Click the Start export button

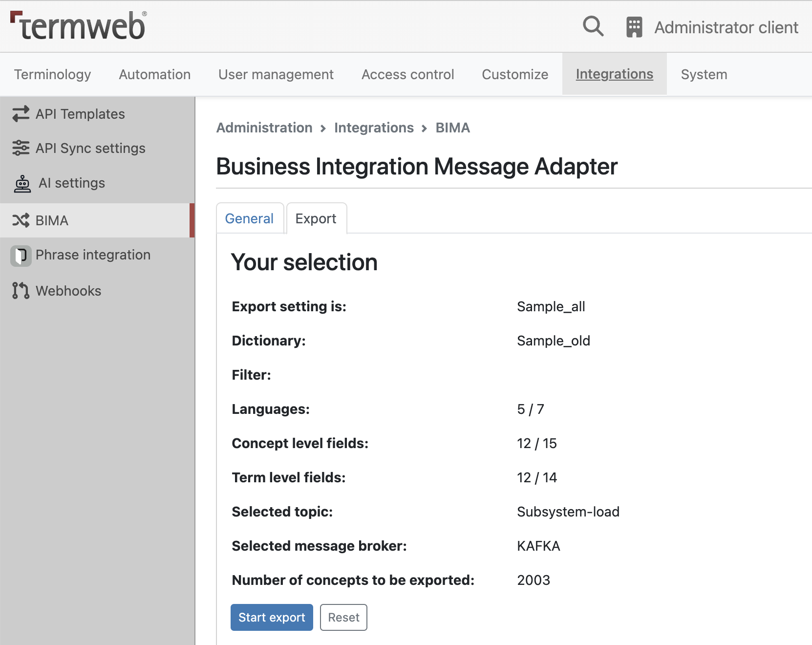tap(272, 618)
